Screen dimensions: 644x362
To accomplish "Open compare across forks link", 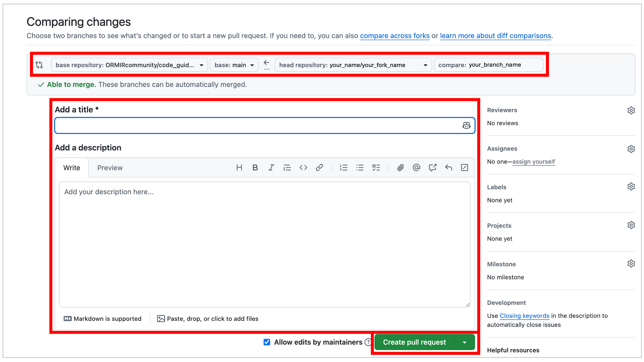I will click(395, 36).
